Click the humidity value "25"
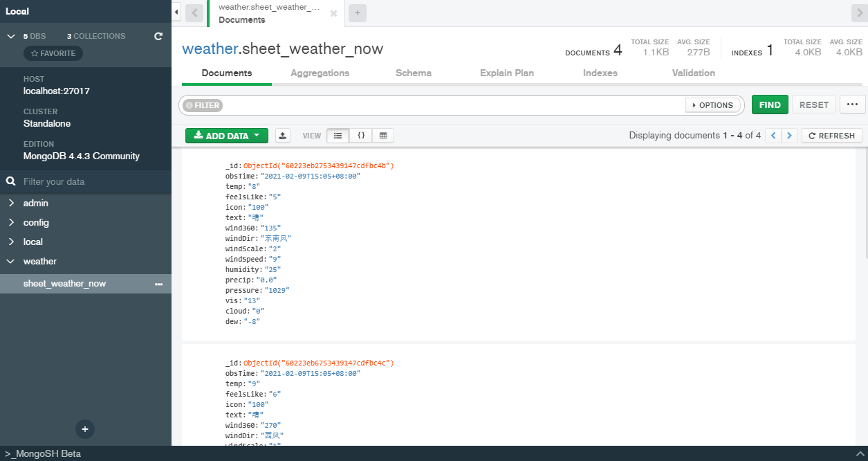The image size is (868, 461). coord(273,269)
